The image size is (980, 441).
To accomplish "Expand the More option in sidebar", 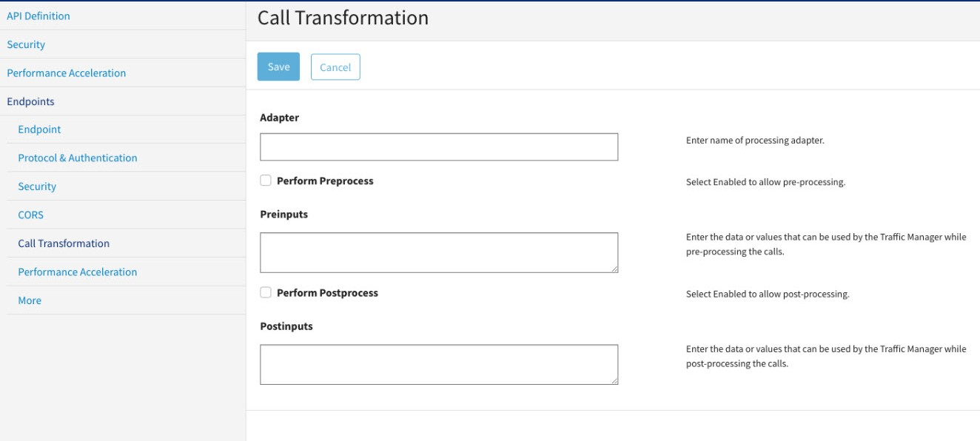I will [30, 300].
